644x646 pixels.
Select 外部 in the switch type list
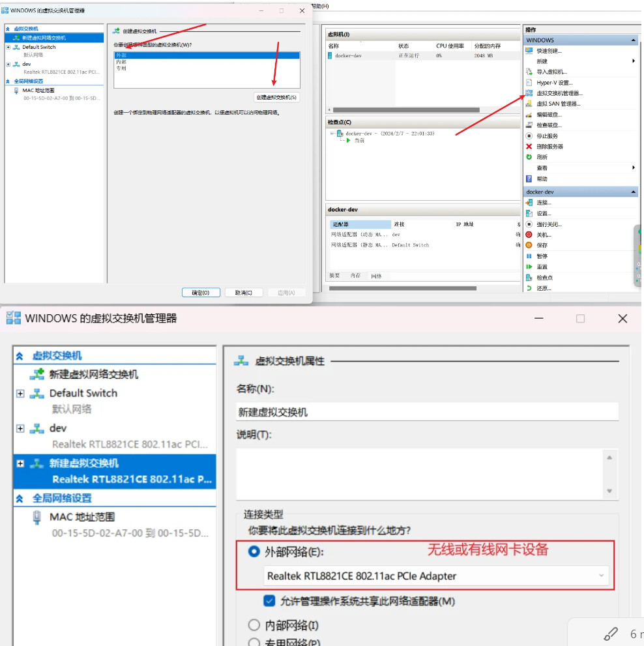pos(207,55)
